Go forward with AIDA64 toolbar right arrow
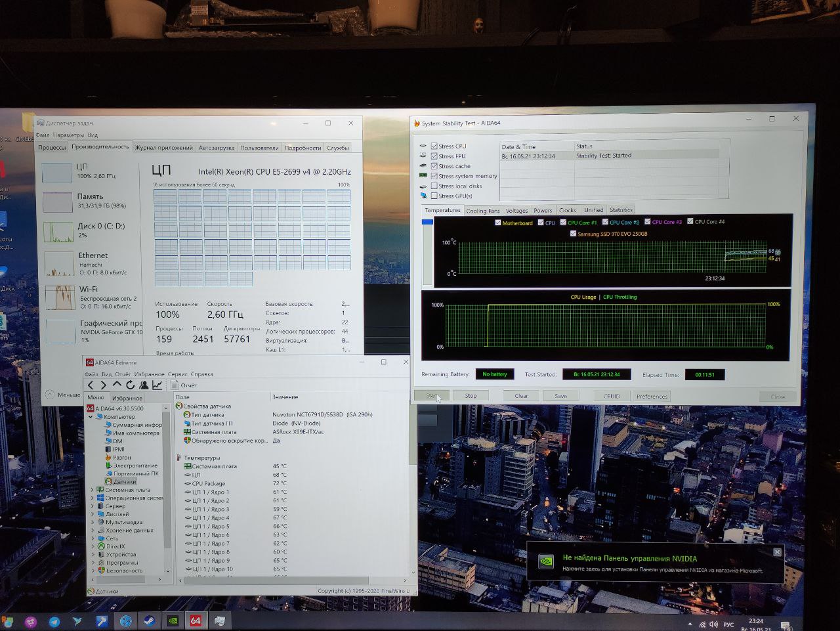This screenshot has height=631, width=840. click(103, 385)
